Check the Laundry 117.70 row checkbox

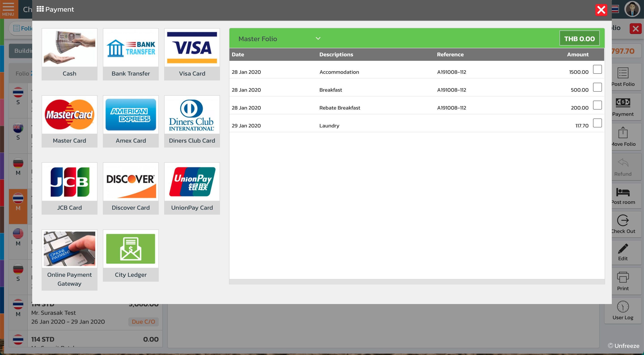597,123
